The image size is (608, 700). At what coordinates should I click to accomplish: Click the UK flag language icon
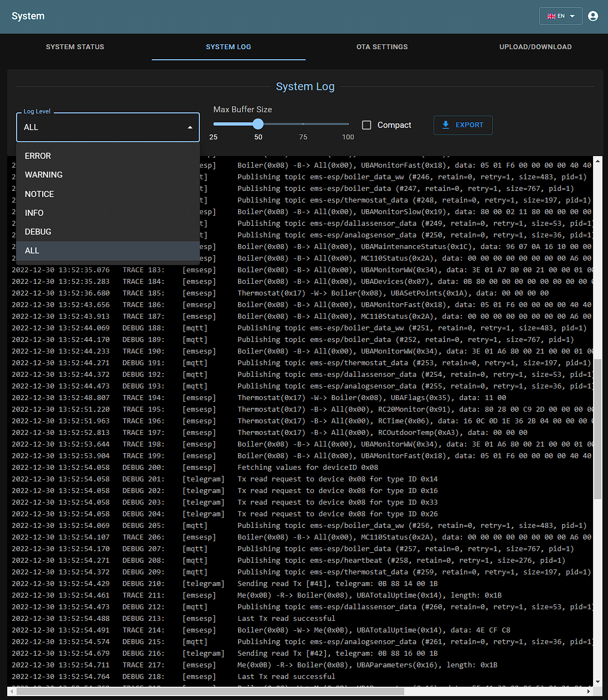(x=551, y=16)
